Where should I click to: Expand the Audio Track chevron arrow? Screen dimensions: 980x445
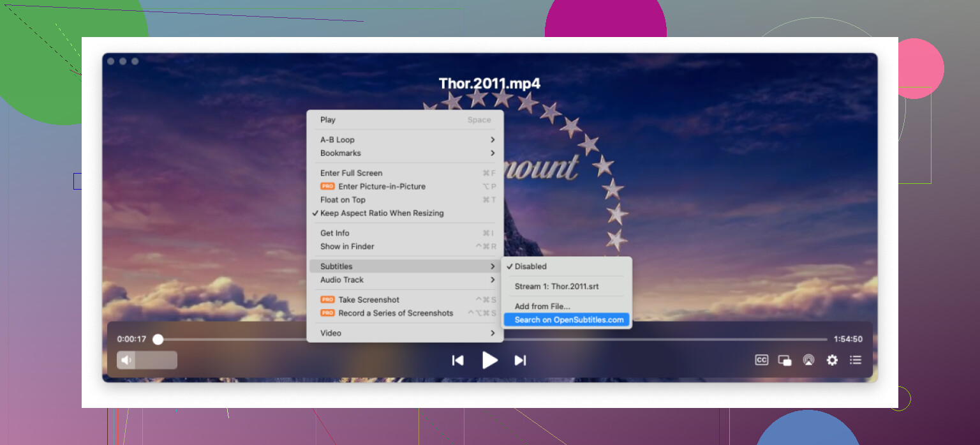(x=493, y=280)
